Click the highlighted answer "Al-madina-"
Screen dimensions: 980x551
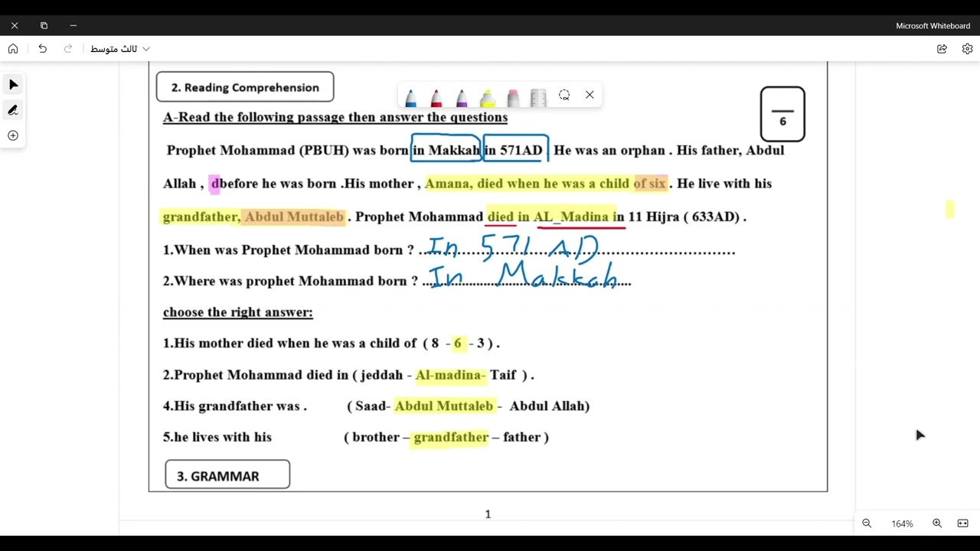(x=450, y=375)
